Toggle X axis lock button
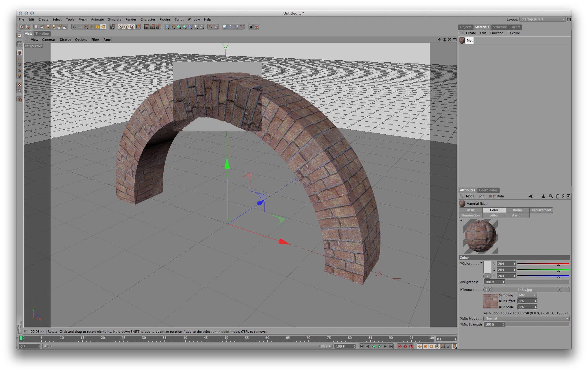Image resolution: width=588 pixels, height=372 pixels. 121,27
